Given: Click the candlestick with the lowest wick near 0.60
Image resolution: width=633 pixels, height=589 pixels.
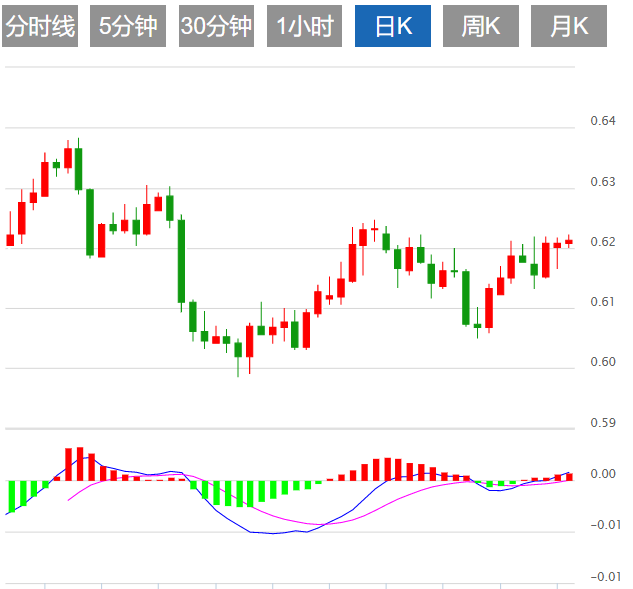Looking at the screenshot, I should pyautogui.click(x=238, y=349).
